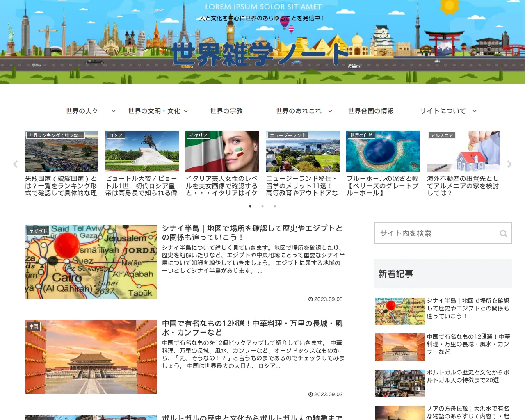Click the アルメニア category label

click(442, 135)
